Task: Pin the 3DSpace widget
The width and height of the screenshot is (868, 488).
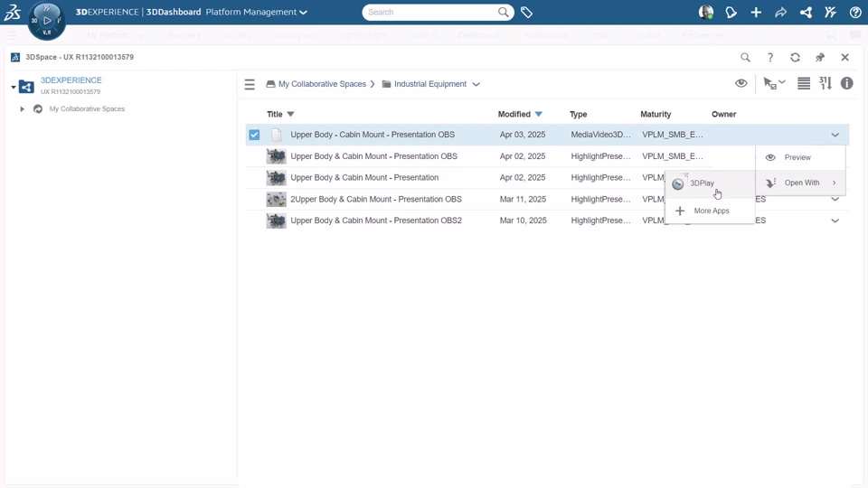Action: pyautogui.click(x=820, y=57)
